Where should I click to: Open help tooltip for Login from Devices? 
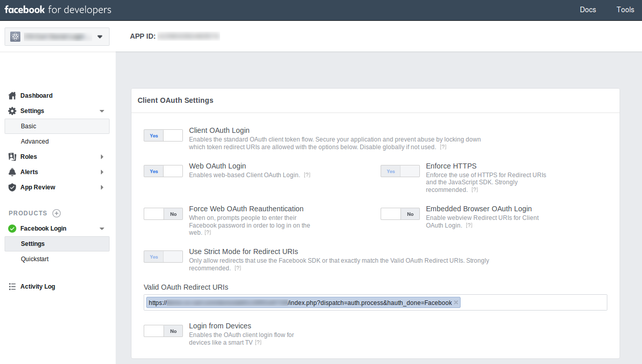pyautogui.click(x=258, y=343)
